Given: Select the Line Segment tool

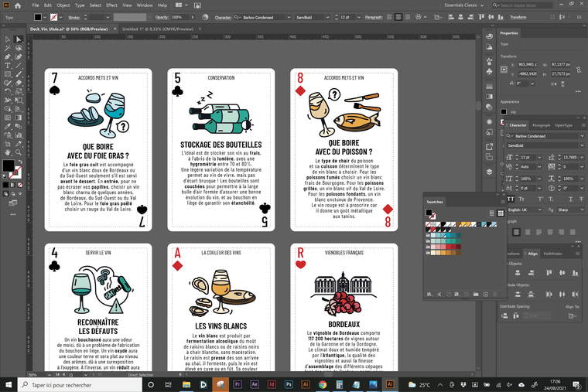Looking at the screenshot, I should 19,66.
